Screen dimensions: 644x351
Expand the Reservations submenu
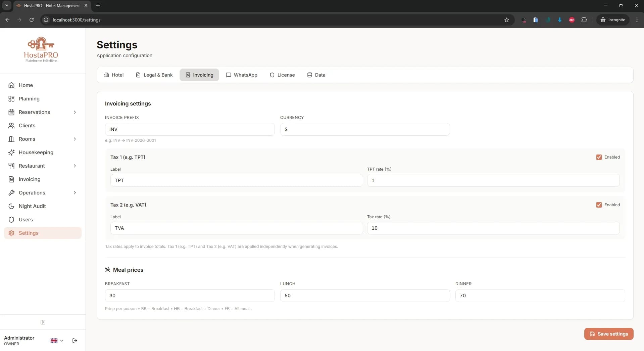(75, 112)
